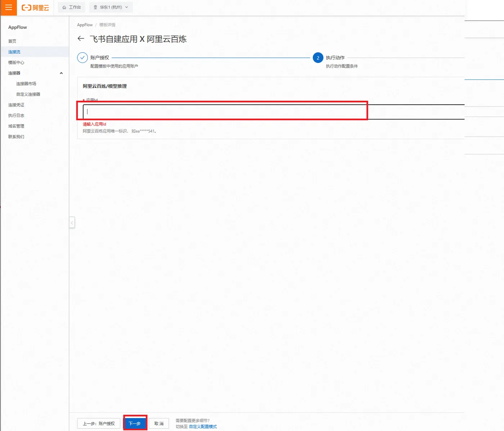504x431 pixels.
Task: Click the Alibaba Cloud logo
Action: click(35, 8)
